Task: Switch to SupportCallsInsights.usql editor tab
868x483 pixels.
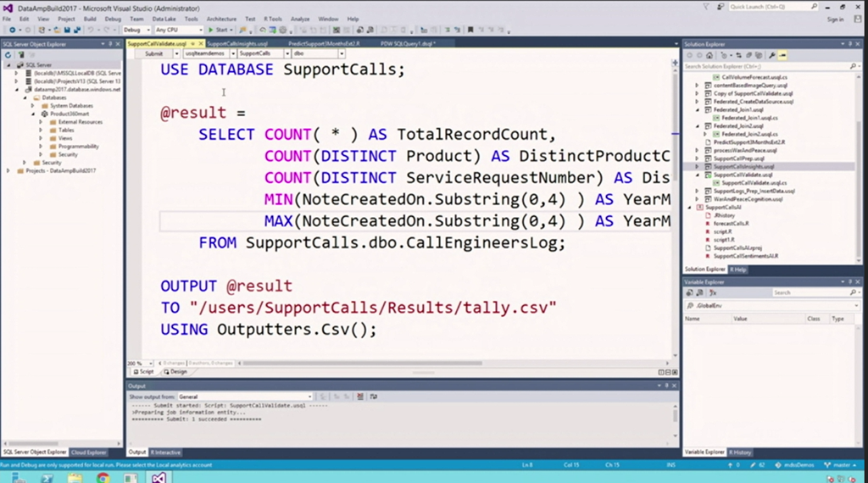Action: (x=237, y=44)
